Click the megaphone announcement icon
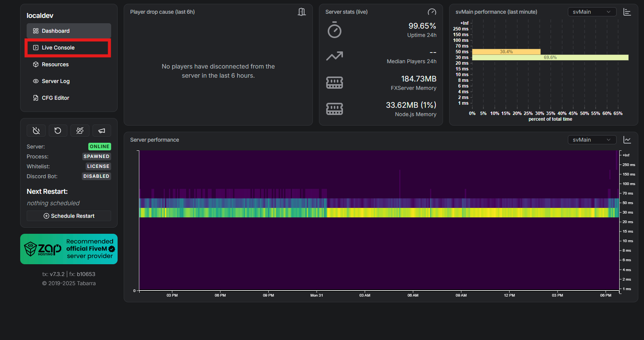The height and width of the screenshot is (340, 644). click(102, 131)
